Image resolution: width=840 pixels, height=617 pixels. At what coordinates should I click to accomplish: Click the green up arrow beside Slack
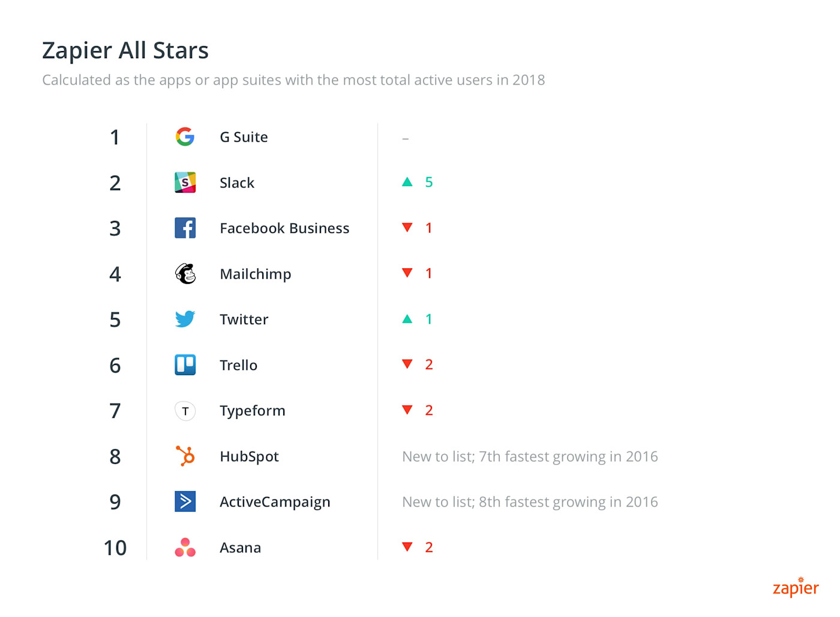[407, 182]
